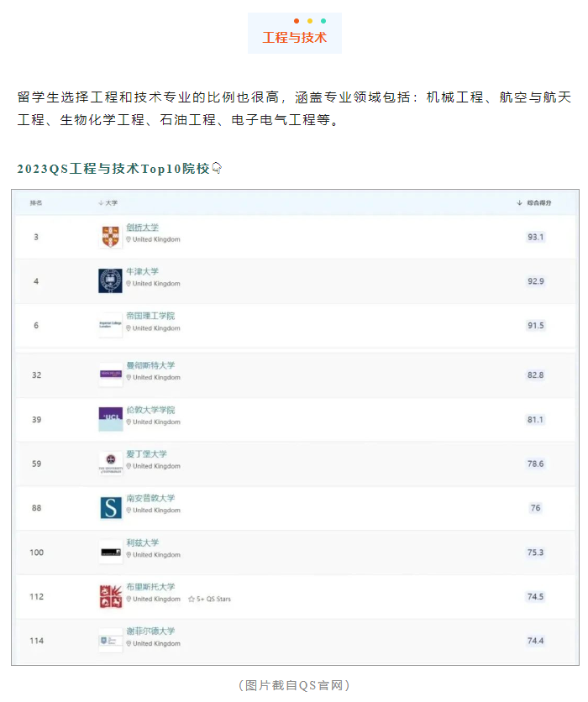588x702 pixels.
Task: Click the 81.1 score value
Action: click(536, 420)
